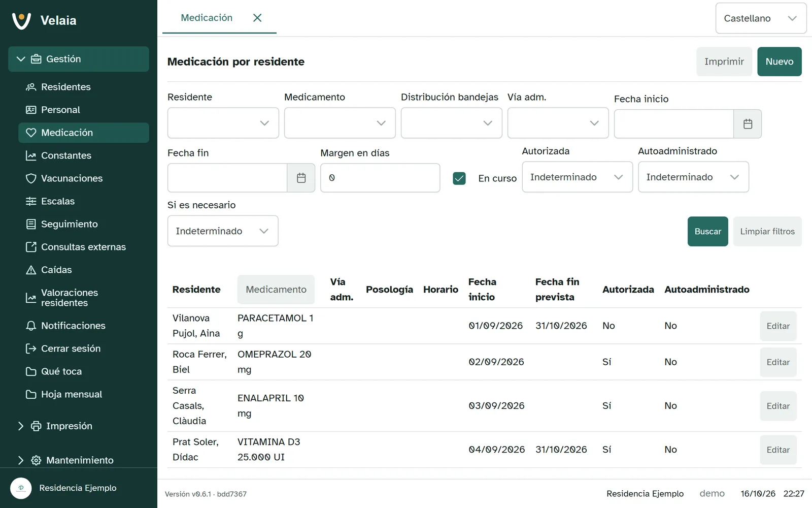Open the Residente filter dropdown
The image size is (812, 508).
click(223, 123)
